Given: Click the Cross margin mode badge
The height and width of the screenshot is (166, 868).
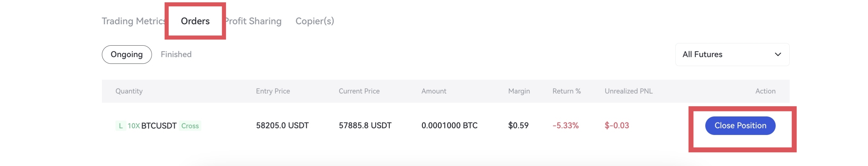Looking at the screenshot, I should click(190, 126).
